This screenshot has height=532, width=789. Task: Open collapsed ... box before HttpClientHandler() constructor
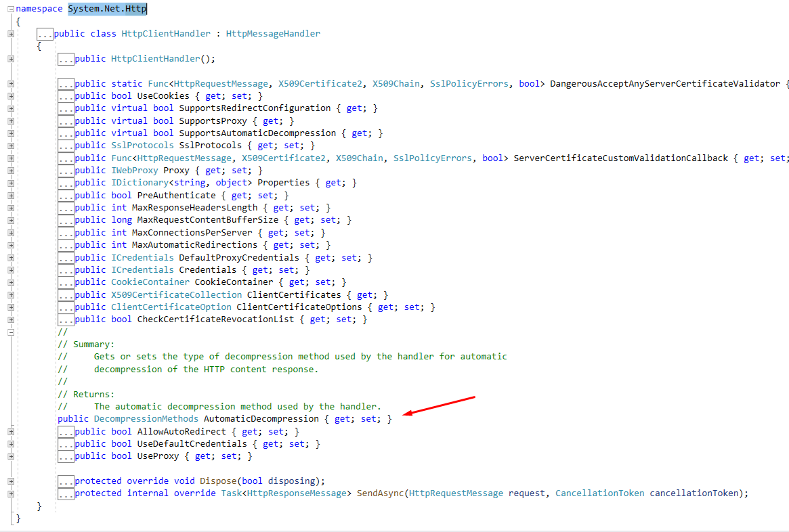[66, 60]
